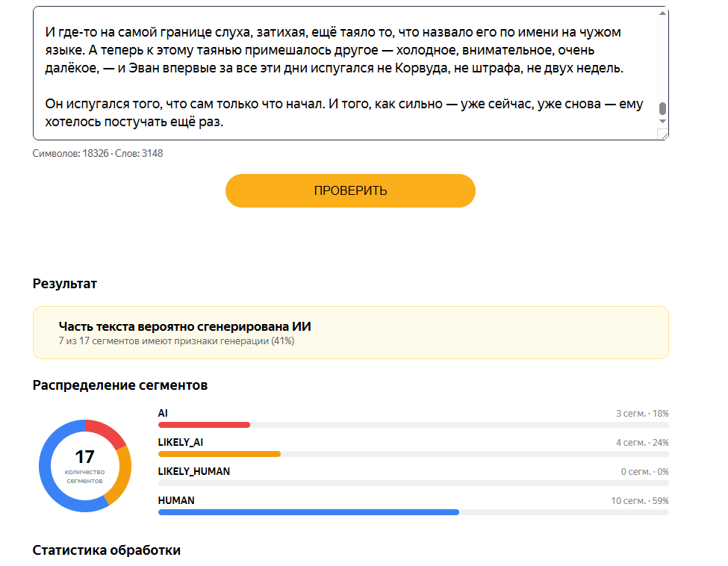Select the orange LIKELY_AI donut segment
The width and height of the screenshot is (728, 566).
point(120,475)
